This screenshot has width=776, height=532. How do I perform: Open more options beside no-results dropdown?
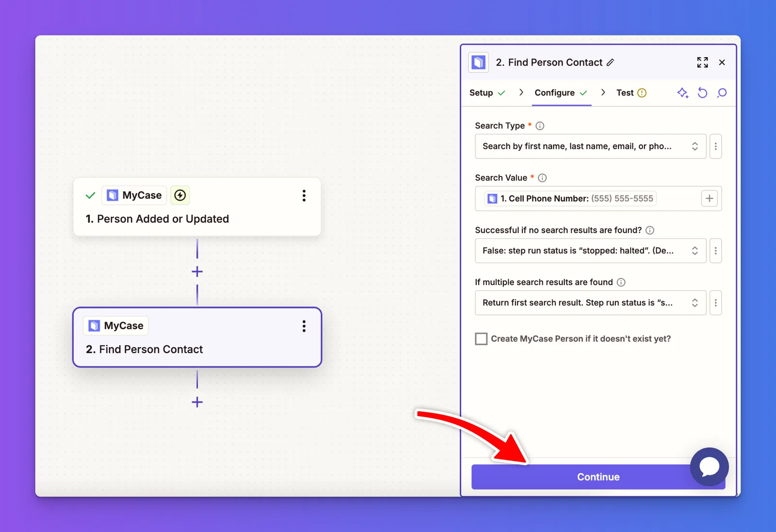(715, 251)
